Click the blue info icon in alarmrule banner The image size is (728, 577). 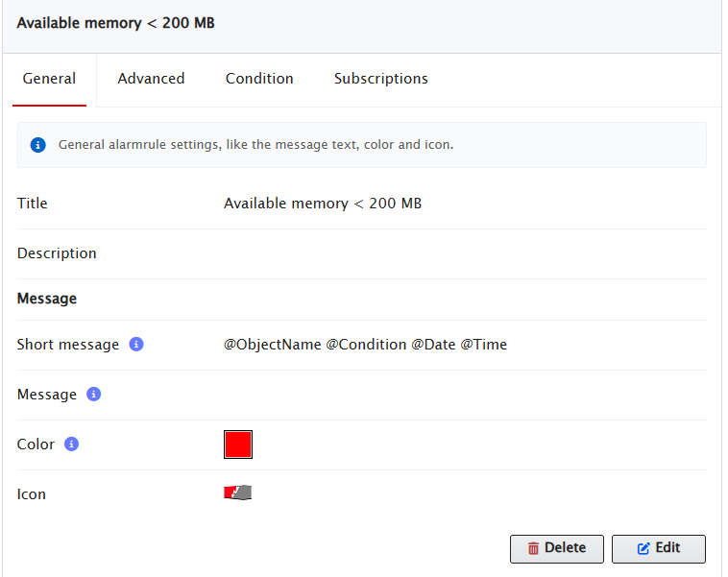38,145
